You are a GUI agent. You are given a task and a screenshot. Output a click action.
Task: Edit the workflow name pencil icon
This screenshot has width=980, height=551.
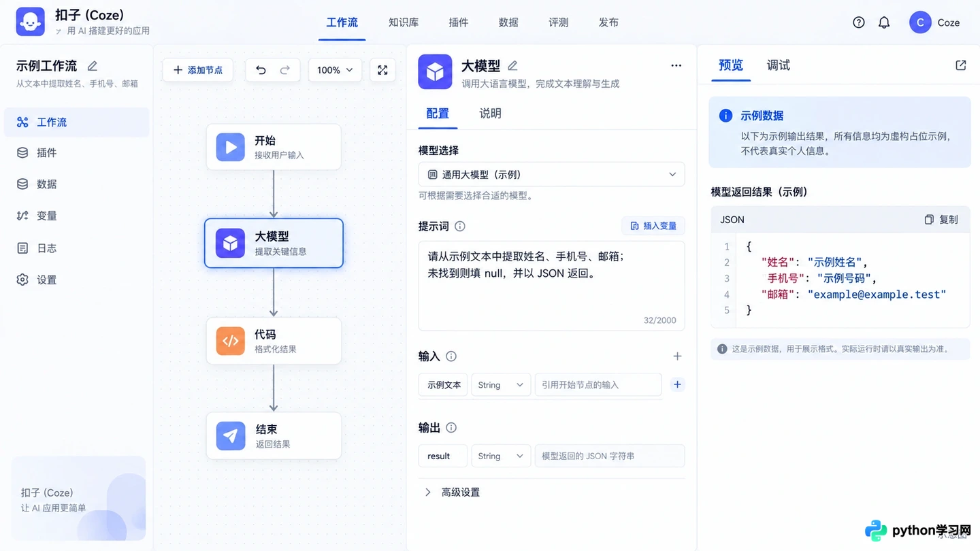[x=93, y=66]
